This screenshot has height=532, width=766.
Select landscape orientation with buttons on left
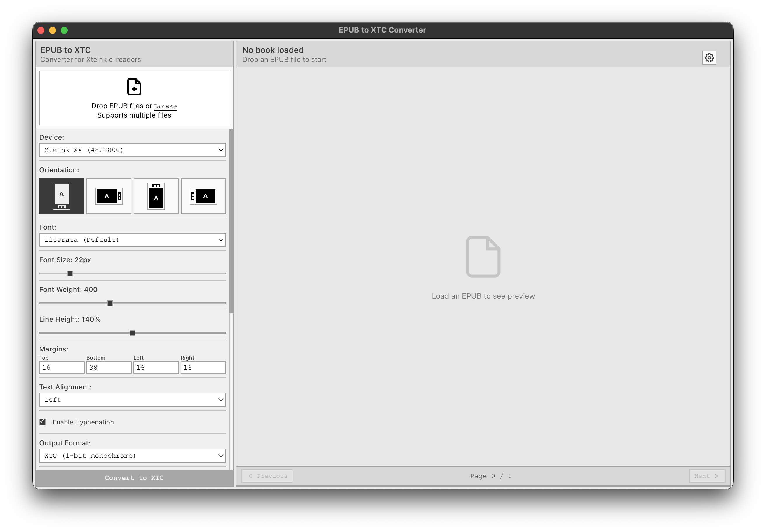point(203,196)
